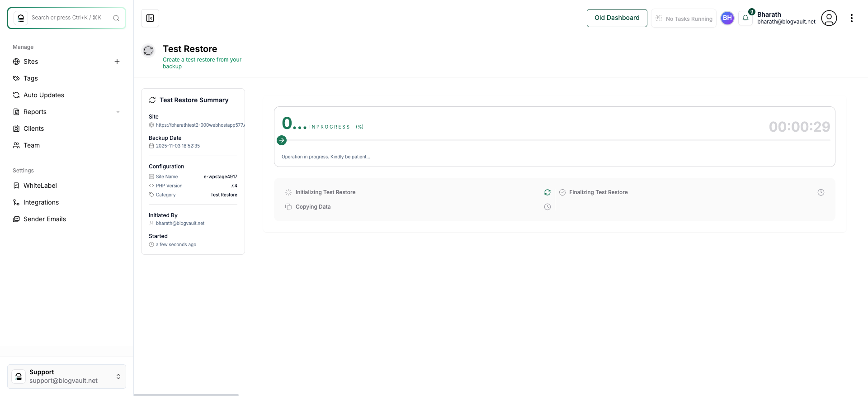Open WhiteLabel settings
Image resolution: width=868 pixels, height=396 pixels.
point(40,186)
